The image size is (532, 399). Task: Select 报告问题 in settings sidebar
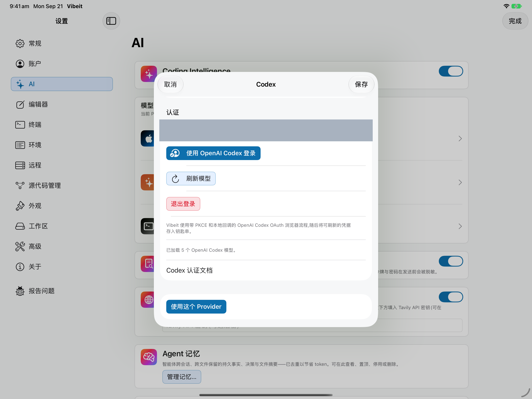pyautogui.click(x=62, y=291)
